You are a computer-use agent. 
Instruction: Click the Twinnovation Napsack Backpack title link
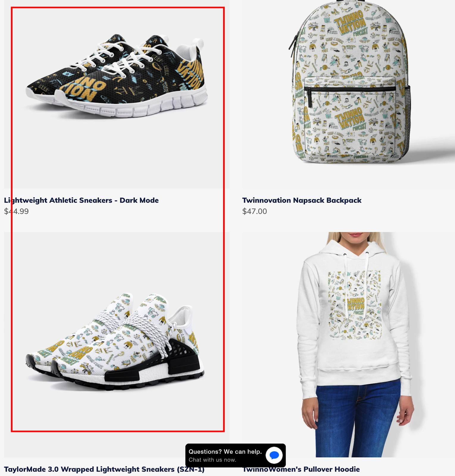(302, 200)
